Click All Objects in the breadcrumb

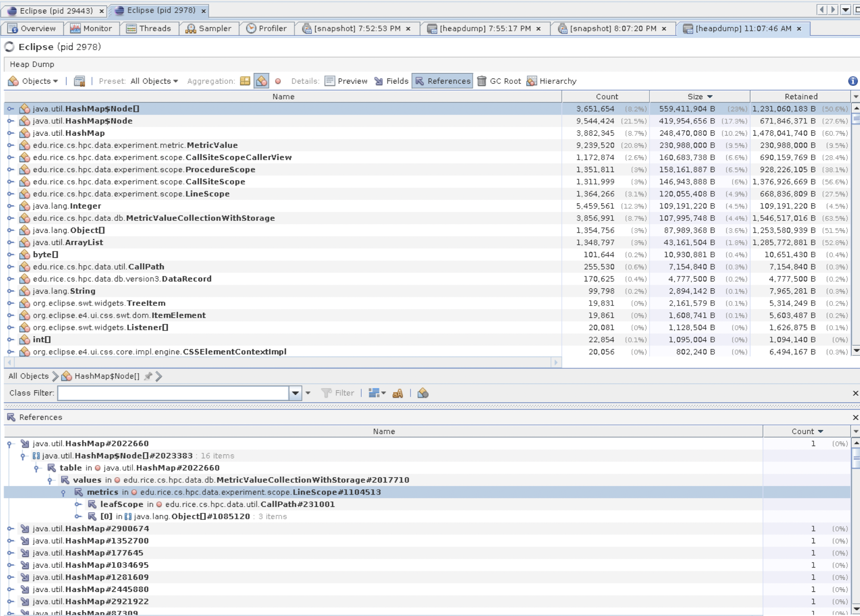coord(28,376)
